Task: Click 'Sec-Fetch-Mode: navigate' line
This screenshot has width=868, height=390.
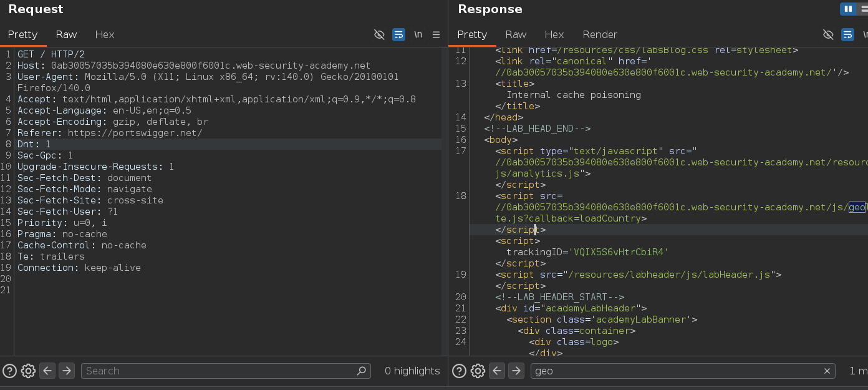Action: [84, 189]
